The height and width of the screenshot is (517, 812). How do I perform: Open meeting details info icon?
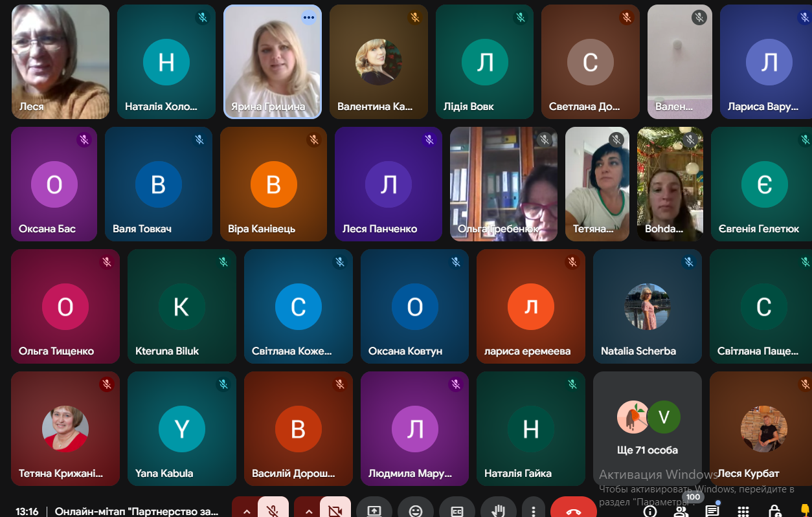pos(650,511)
